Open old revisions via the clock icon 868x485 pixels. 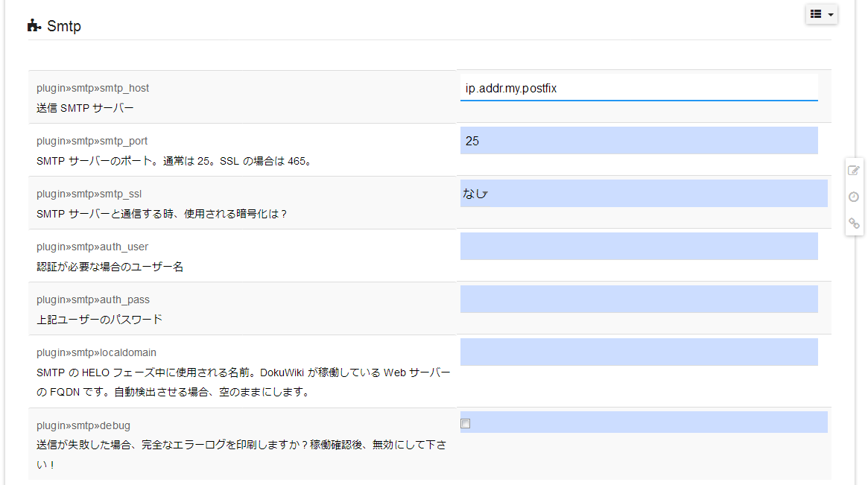[854, 197]
